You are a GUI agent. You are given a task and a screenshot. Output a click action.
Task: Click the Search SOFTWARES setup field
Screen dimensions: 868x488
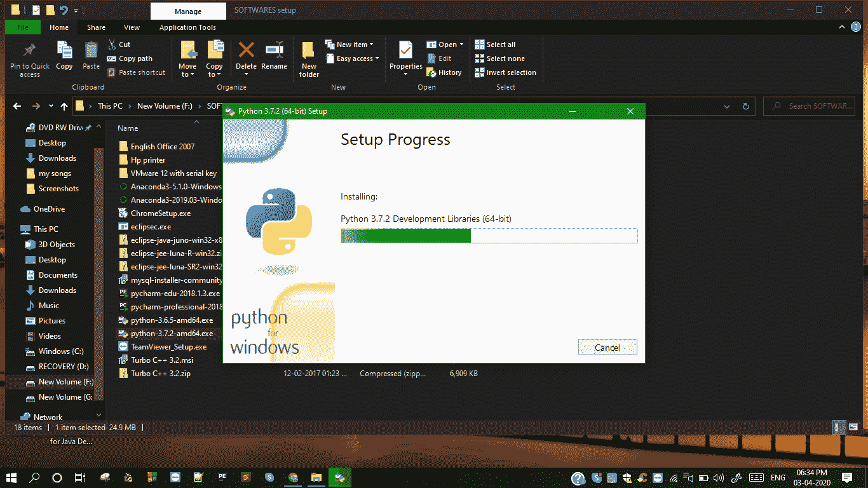(x=808, y=106)
